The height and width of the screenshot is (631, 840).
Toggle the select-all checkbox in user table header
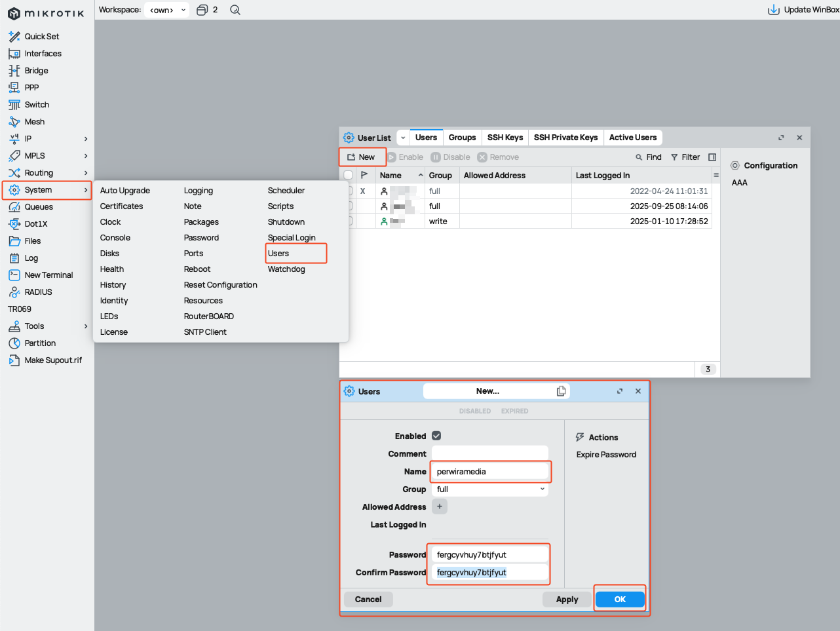point(348,175)
